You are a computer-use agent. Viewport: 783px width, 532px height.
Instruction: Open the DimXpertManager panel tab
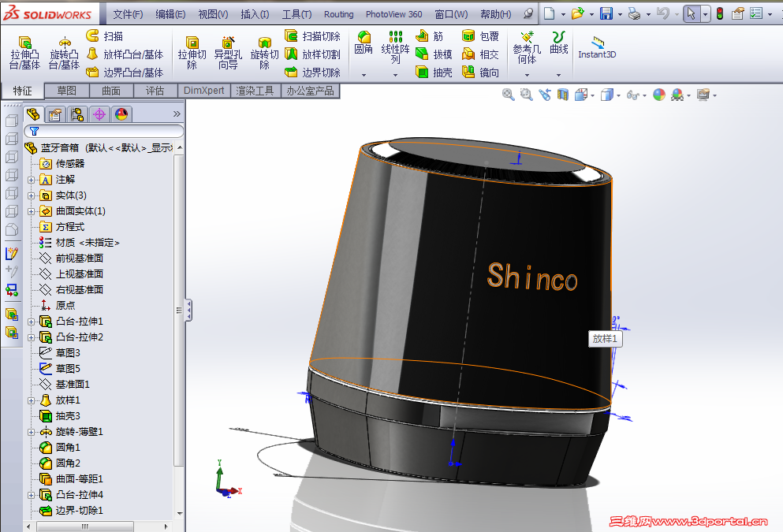[99, 114]
